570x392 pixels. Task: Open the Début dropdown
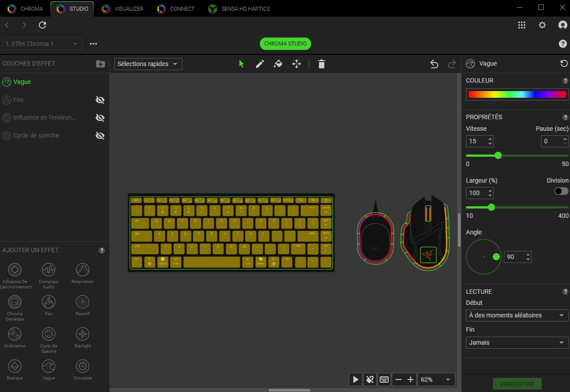click(x=517, y=315)
